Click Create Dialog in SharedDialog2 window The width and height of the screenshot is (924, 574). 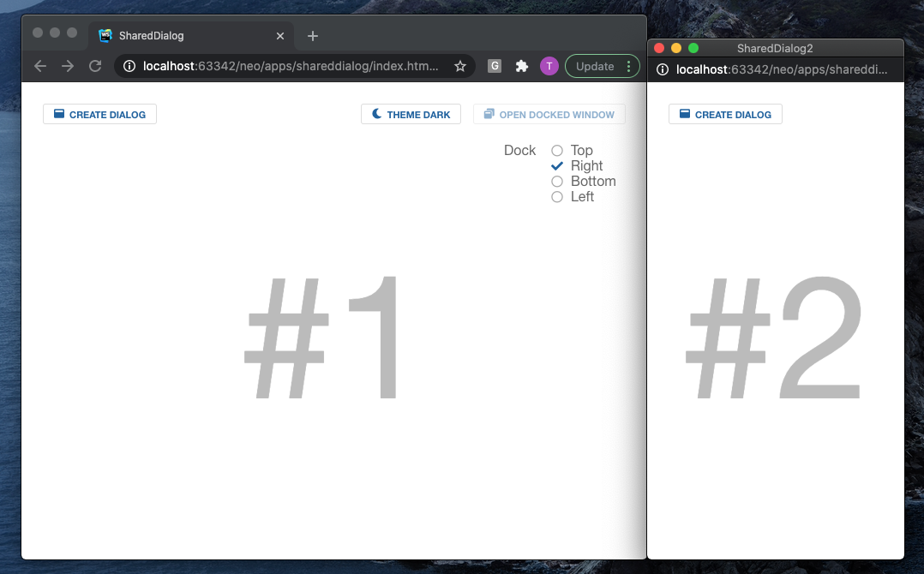click(725, 114)
